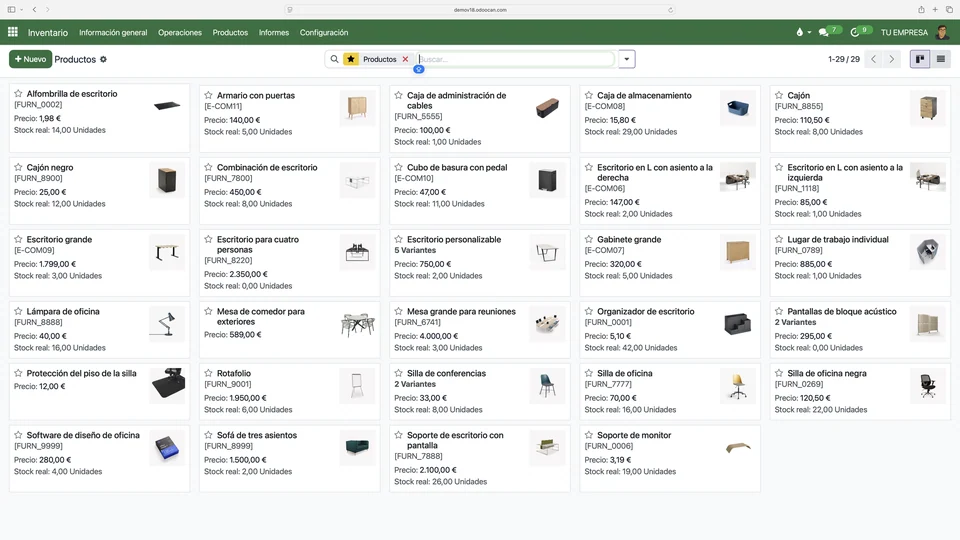Click the 1-29 / 29 pager counter
This screenshot has height=540, width=960.
844,59
